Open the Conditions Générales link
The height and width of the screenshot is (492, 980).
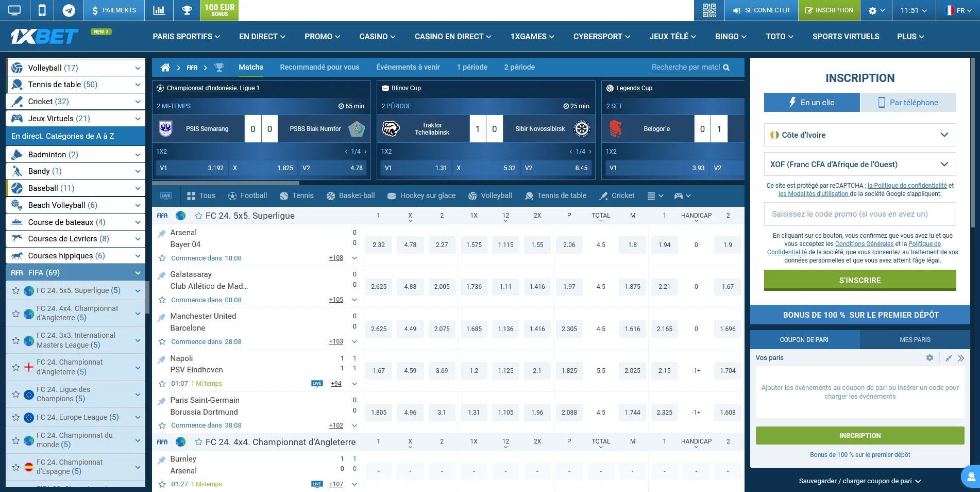[x=864, y=244]
